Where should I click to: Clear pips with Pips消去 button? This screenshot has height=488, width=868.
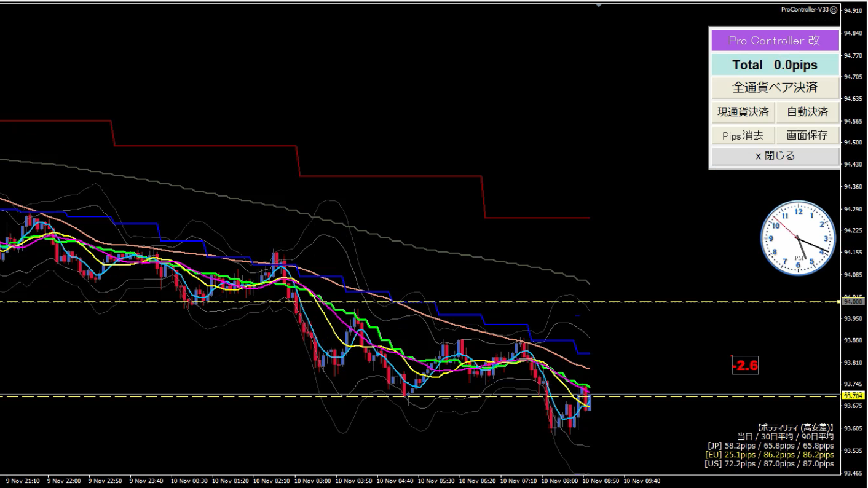(743, 135)
